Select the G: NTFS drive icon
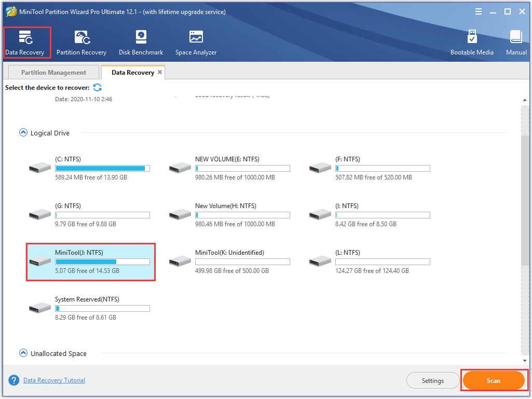The width and height of the screenshot is (532, 399). [39, 214]
